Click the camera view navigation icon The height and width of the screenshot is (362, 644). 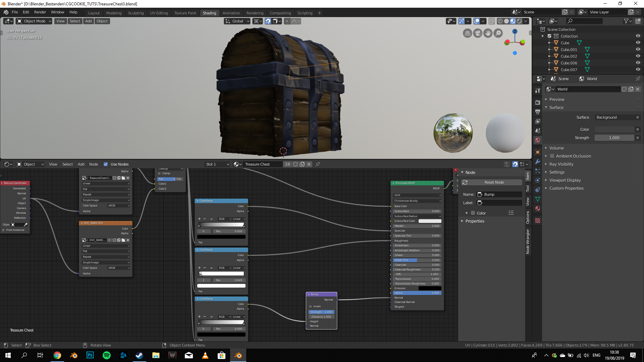[478, 33]
